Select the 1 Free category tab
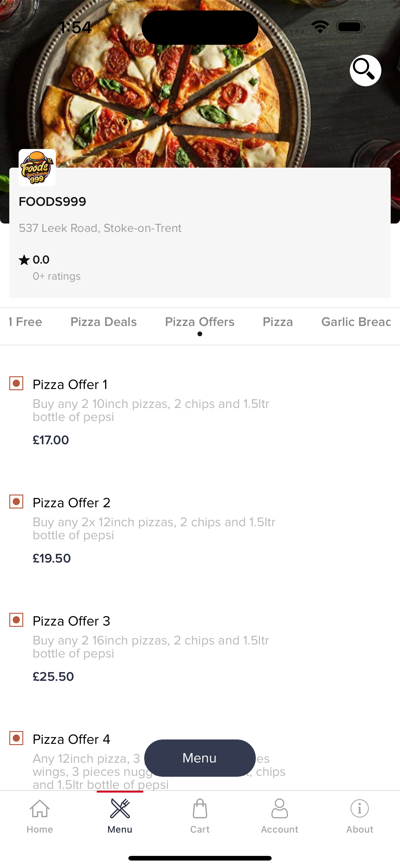Screen dimensions: 400x868 26,322
